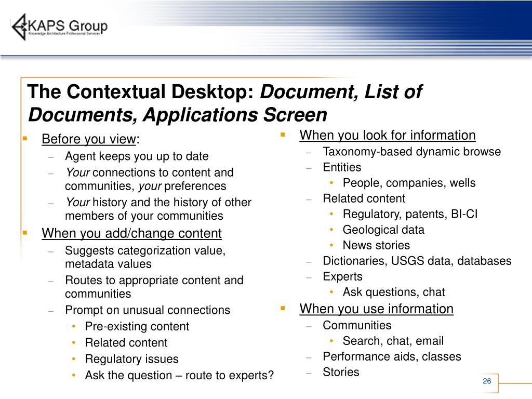Click 'People, companies, wells'
The width and height of the screenshot is (532, 399).
[409, 183]
